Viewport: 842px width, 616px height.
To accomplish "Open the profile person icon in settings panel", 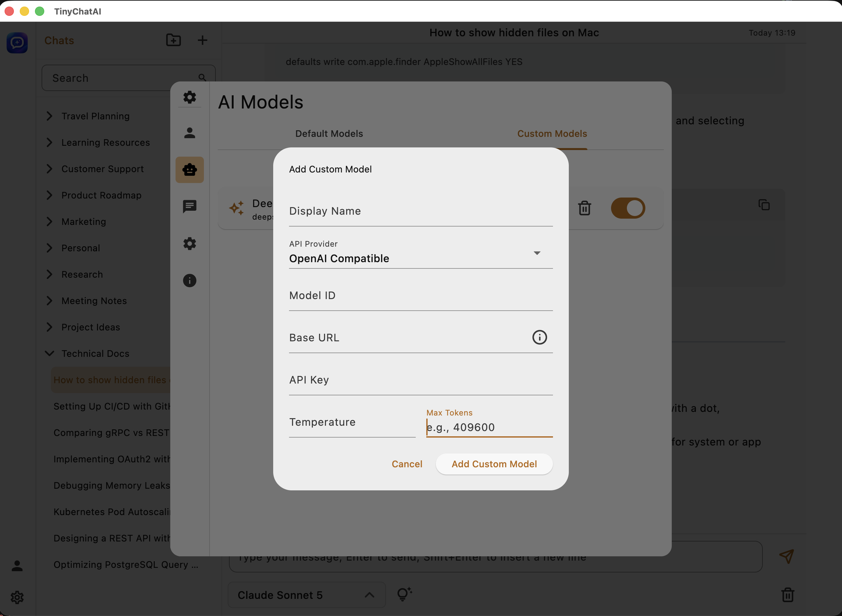I will 189,133.
